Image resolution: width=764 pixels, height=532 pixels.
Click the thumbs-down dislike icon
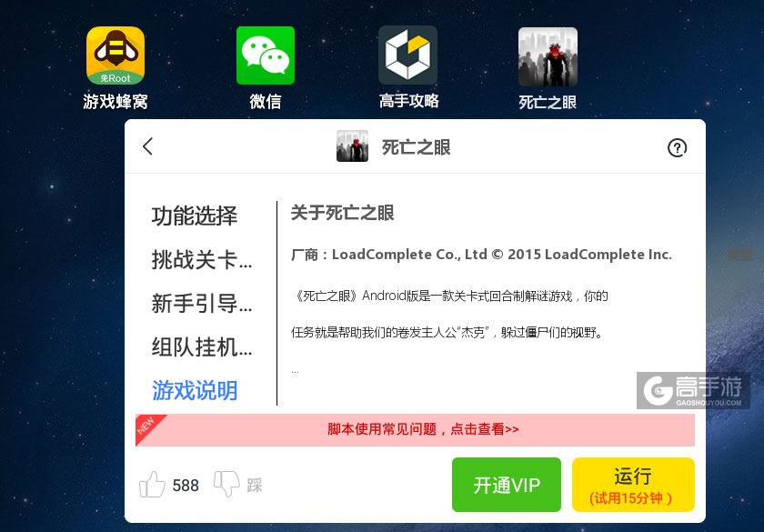(227, 483)
